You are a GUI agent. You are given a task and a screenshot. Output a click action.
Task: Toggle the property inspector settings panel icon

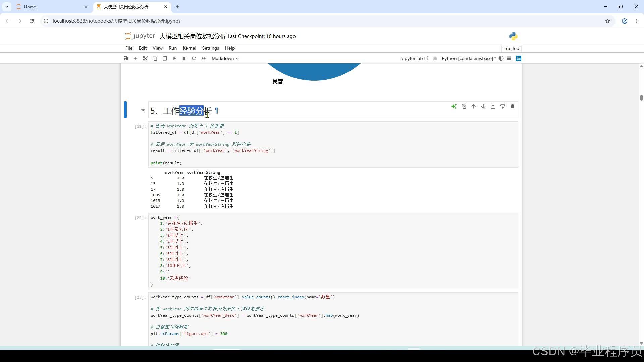click(x=519, y=58)
